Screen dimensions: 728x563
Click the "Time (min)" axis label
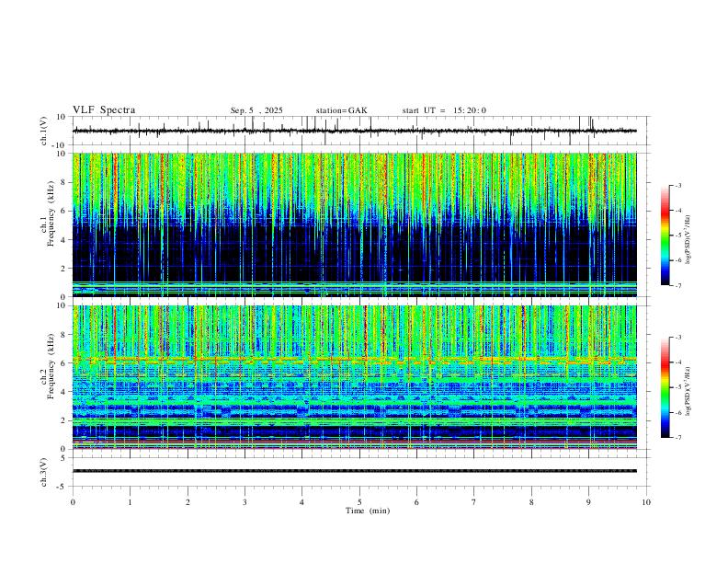coord(368,511)
